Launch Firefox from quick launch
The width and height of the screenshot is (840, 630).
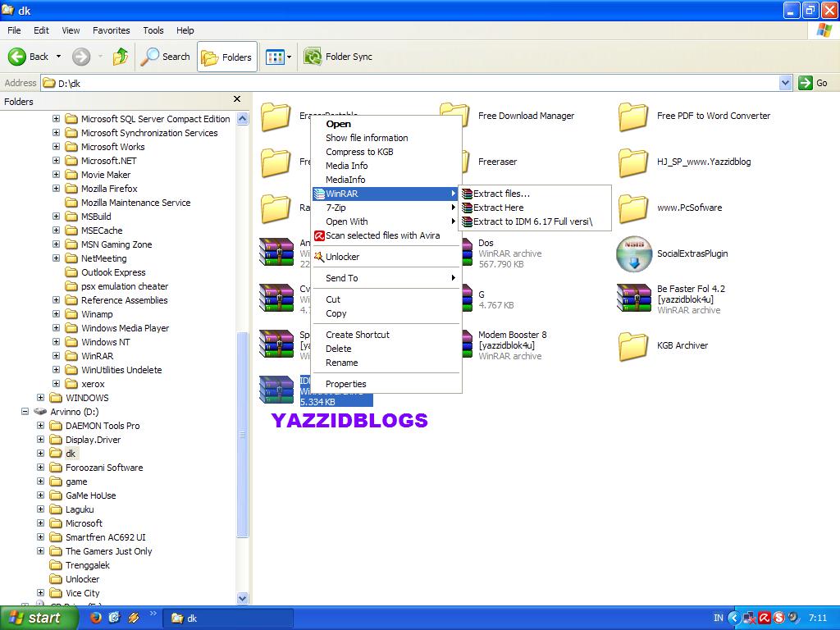(96, 618)
